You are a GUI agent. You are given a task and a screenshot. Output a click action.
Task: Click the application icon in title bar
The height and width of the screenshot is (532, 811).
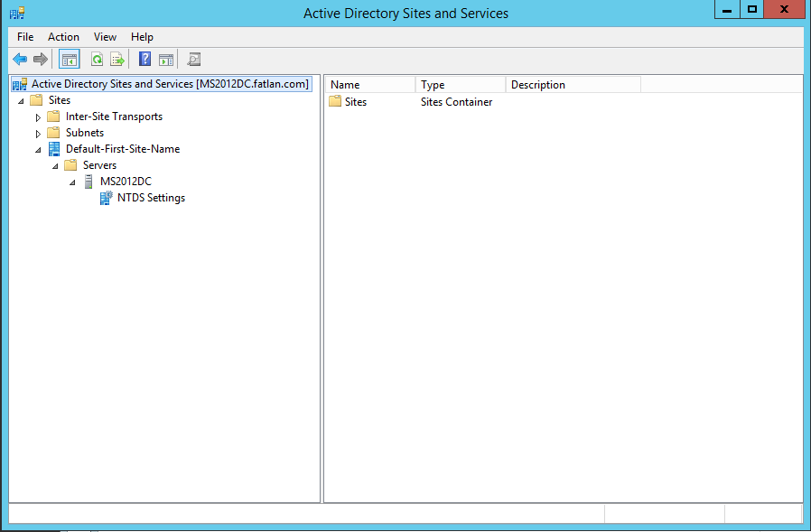17,13
